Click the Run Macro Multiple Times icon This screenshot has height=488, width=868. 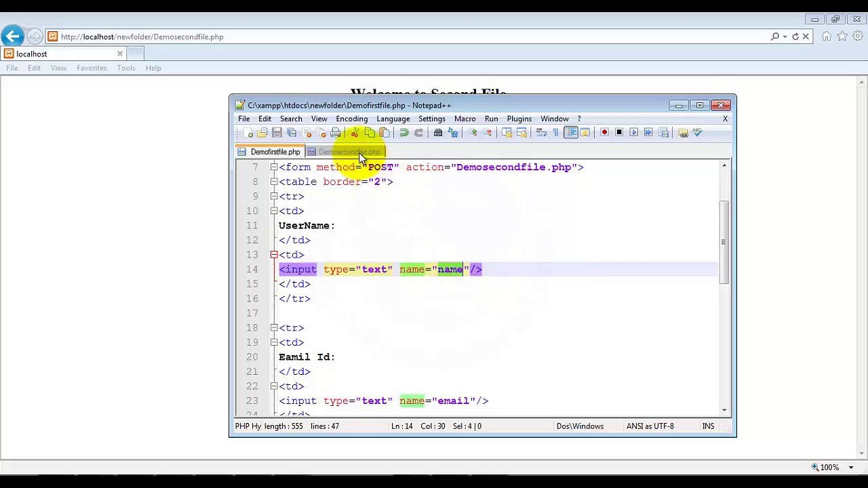point(648,133)
